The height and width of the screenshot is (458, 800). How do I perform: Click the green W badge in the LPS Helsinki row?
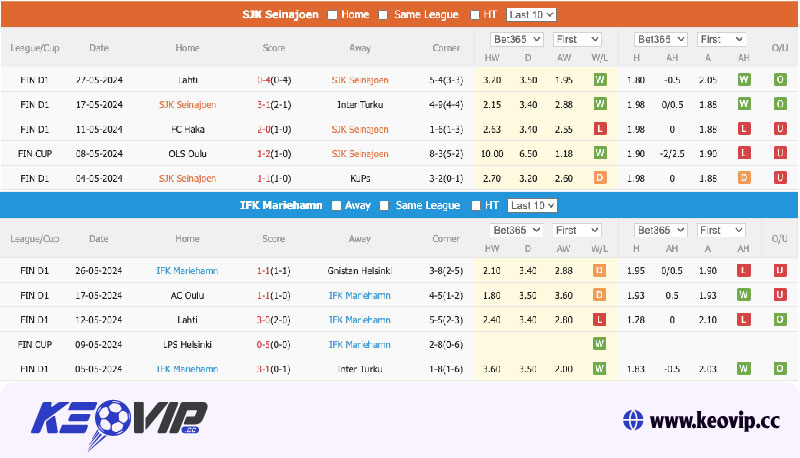click(600, 344)
